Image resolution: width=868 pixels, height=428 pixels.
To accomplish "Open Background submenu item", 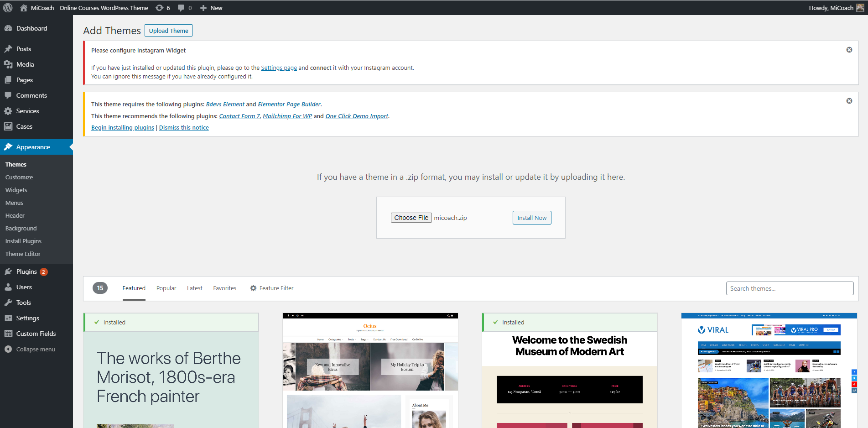I will (21, 228).
